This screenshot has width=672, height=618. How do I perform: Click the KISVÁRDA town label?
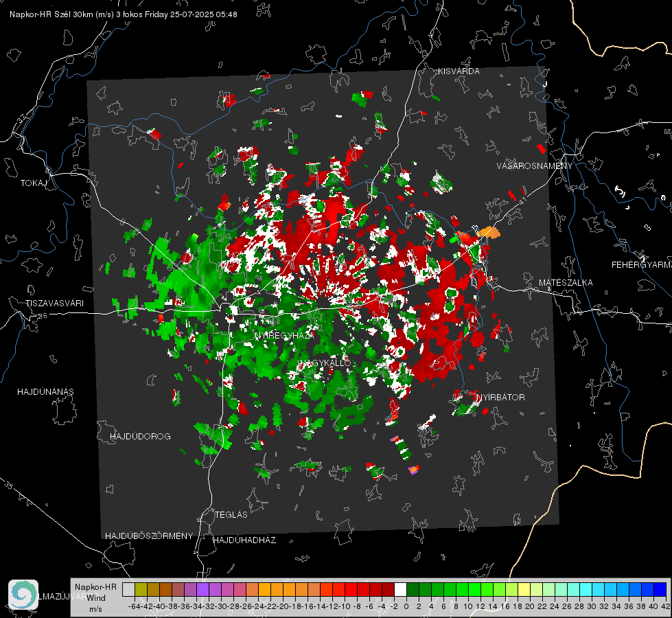tap(459, 71)
